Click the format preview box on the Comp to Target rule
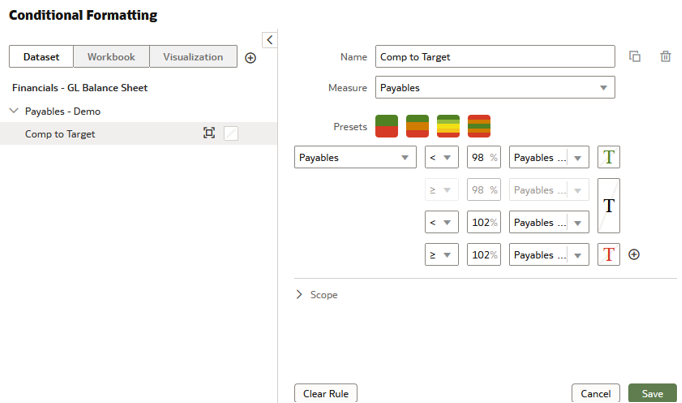The height and width of the screenshot is (403, 682). tap(231, 133)
